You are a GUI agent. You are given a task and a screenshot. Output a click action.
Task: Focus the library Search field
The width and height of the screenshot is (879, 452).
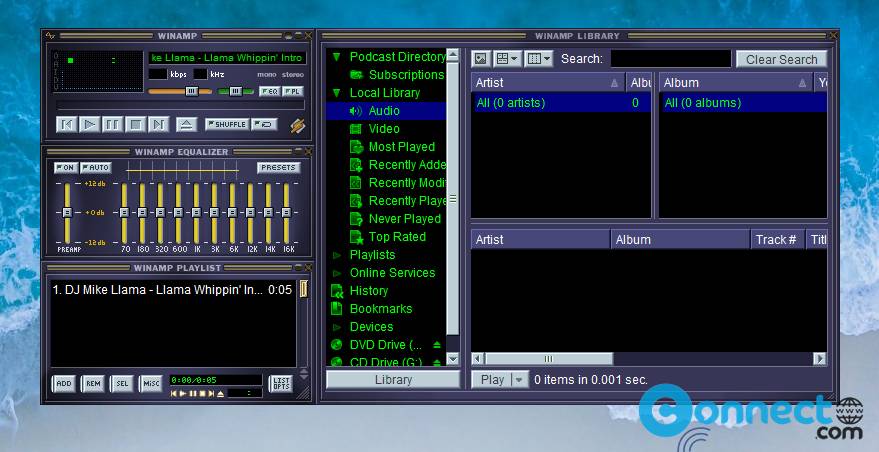(670, 59)
